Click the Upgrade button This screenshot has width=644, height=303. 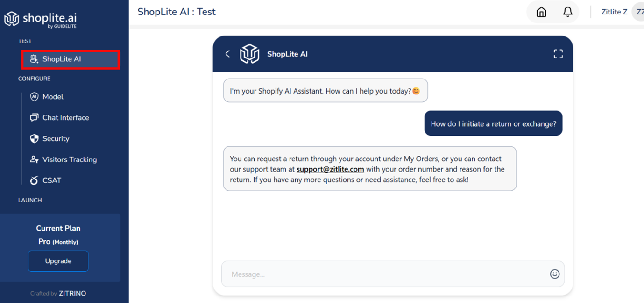click(58, 261)
